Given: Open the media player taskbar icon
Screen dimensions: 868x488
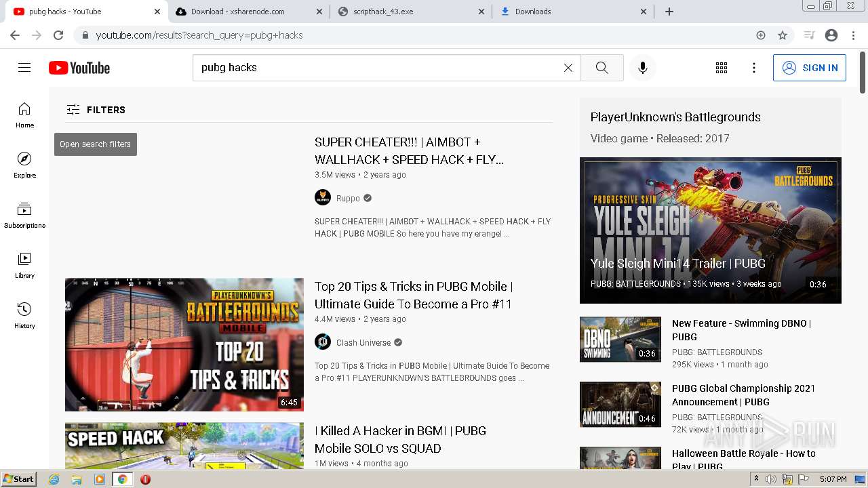Looking at the screenshot, I should pos(100,479).
